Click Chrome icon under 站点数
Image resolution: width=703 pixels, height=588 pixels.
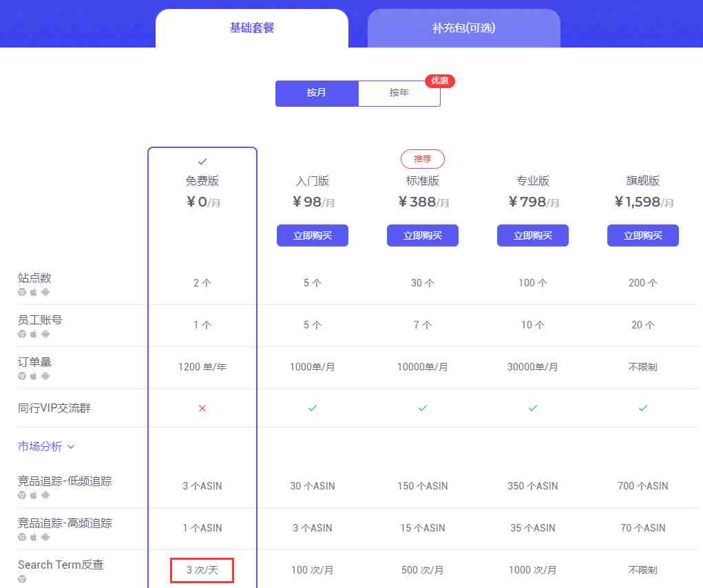pos(21,292)
